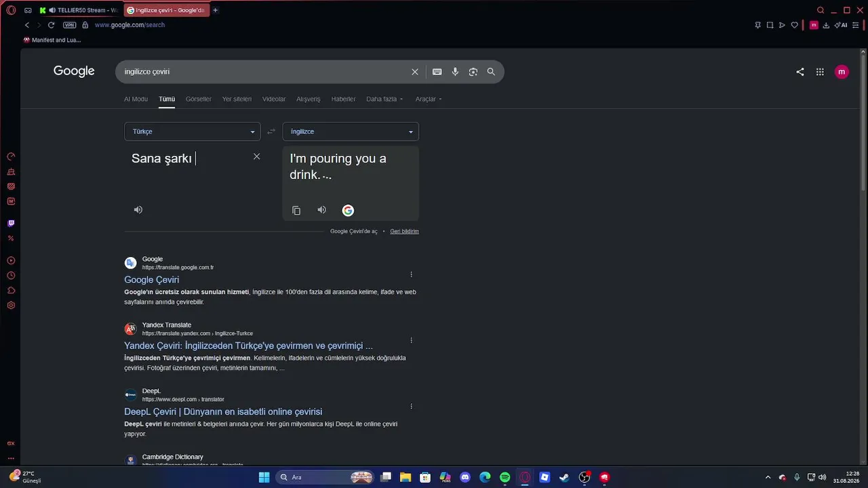Click the share icon on the Google header
The width and height of the screenshot is (868, 488).
tap(800, 72)
